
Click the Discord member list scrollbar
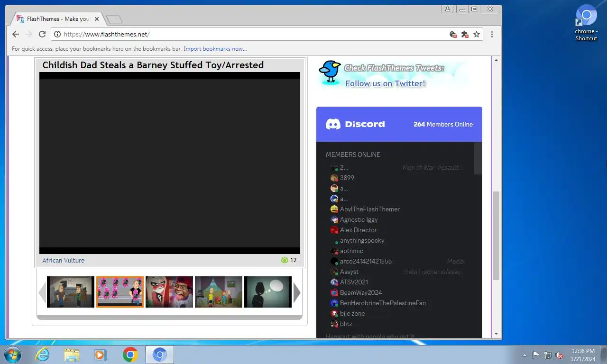[x=478, y=158]
